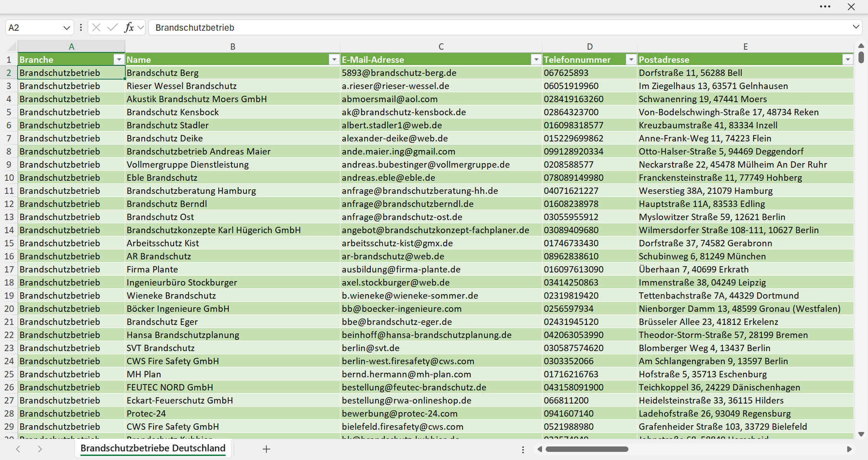Image resolution: width=868 pixels, height=460 pixels.
Task: Select all cells via corner triangle
Action: pos(12,47)
